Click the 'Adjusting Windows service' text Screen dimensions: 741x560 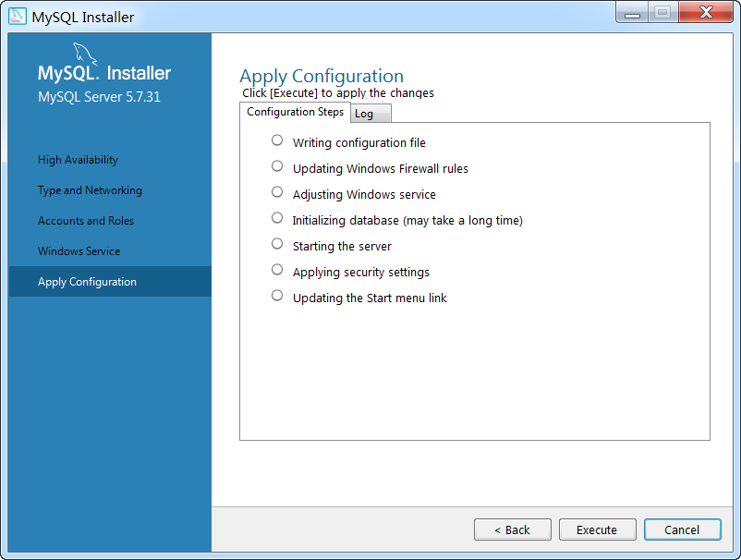(x=364, y=195)
